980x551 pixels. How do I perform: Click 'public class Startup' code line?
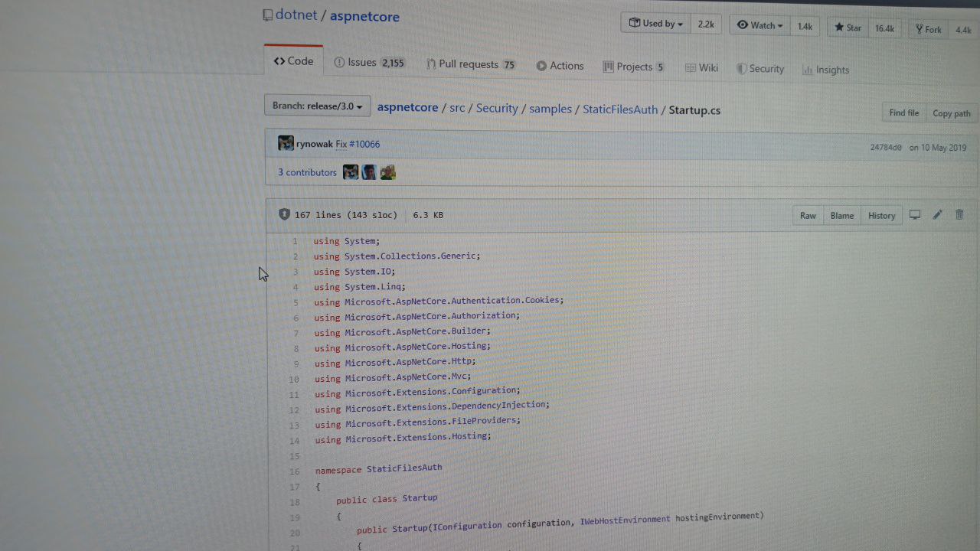pos(387,498)
